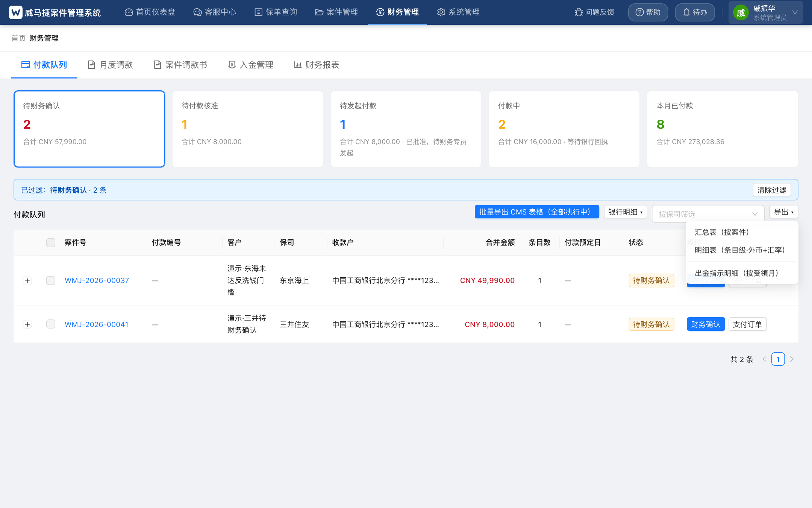Click the 帮助 question mark icon
The image size is (812, 508).
pos(640,12)
